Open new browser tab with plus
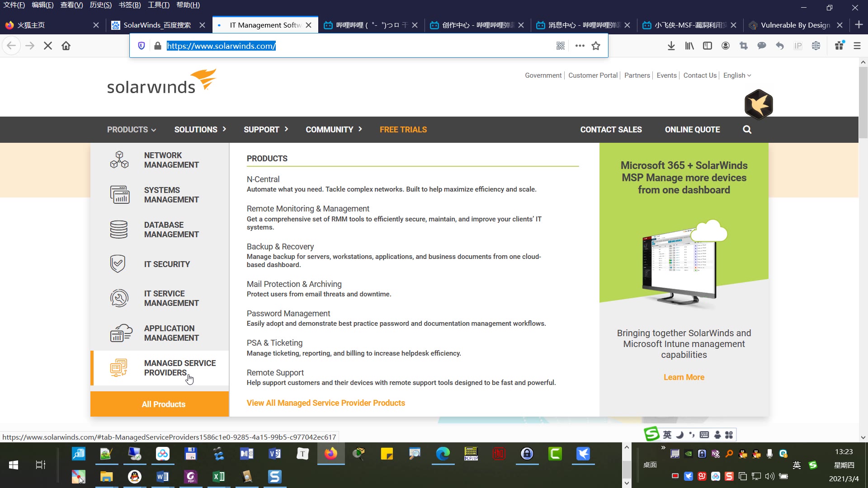868x488 pixels. click(859, 25)
